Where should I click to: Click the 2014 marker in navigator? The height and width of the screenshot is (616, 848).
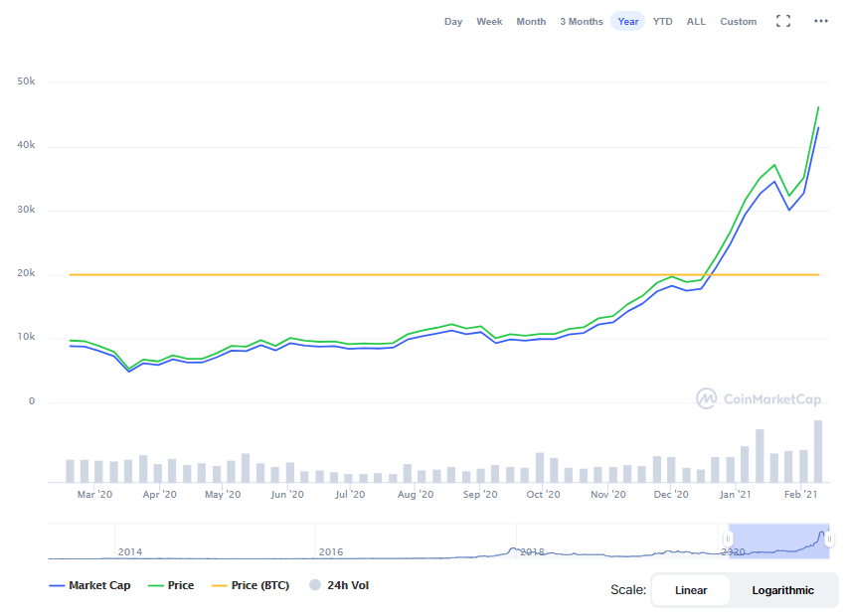point(130,551)
